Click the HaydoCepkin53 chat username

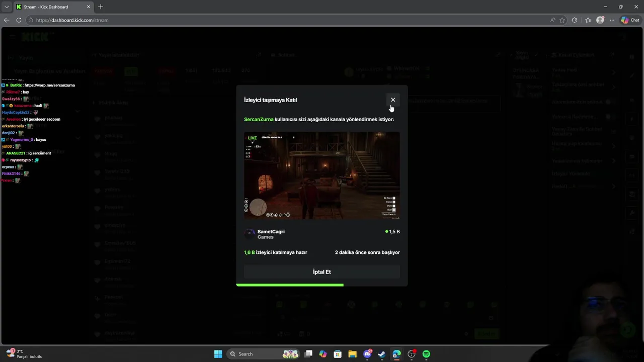(16, 113)
